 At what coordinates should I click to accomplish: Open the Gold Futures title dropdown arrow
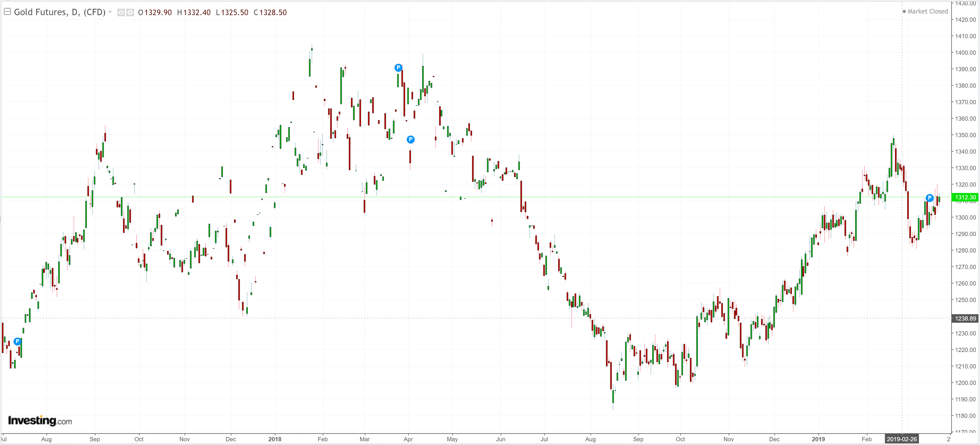[x=110, y=12]
